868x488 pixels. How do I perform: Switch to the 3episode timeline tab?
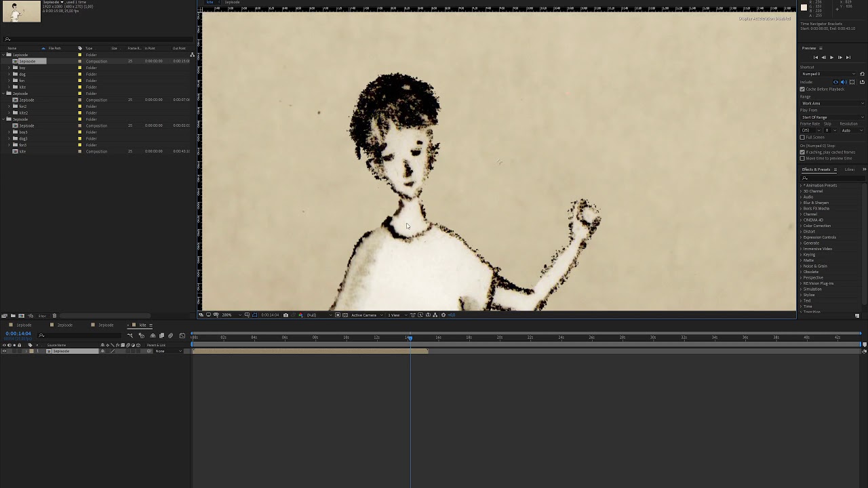[106, 325]
